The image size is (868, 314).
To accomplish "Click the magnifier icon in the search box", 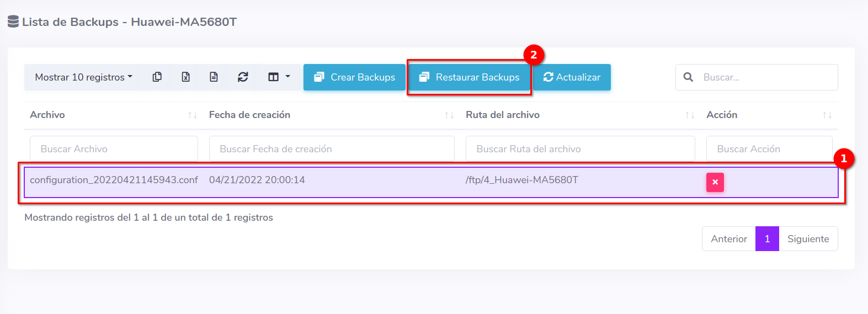I will point(688,77).
